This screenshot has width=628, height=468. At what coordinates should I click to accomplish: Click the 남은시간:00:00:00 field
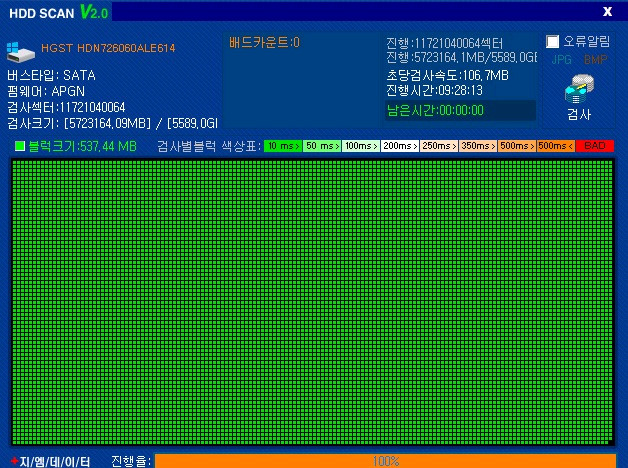point(460,110)
